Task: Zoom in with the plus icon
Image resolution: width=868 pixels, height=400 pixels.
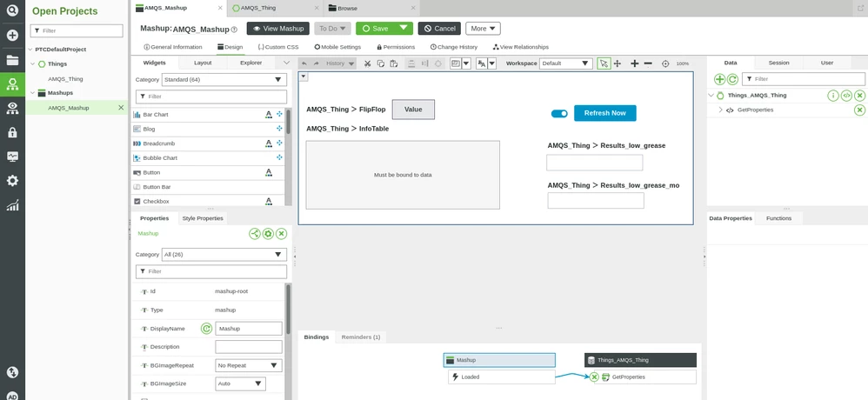Action: (634, 63)
